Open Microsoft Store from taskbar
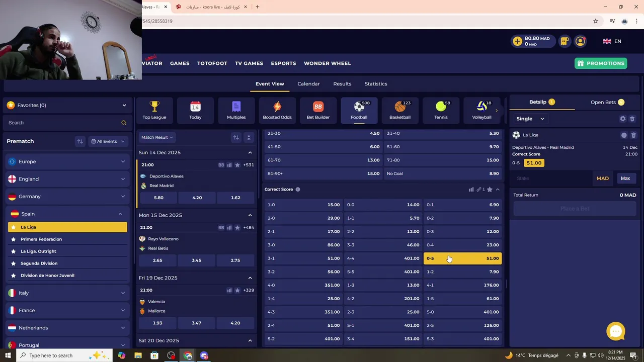 [x=154, y=355]
